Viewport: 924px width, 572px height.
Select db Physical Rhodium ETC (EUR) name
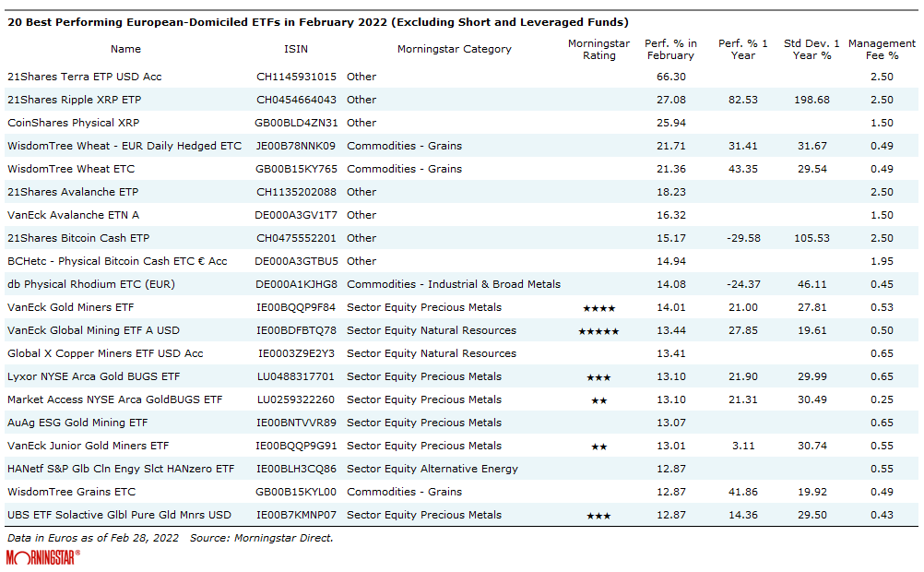[x=90, y=284]
